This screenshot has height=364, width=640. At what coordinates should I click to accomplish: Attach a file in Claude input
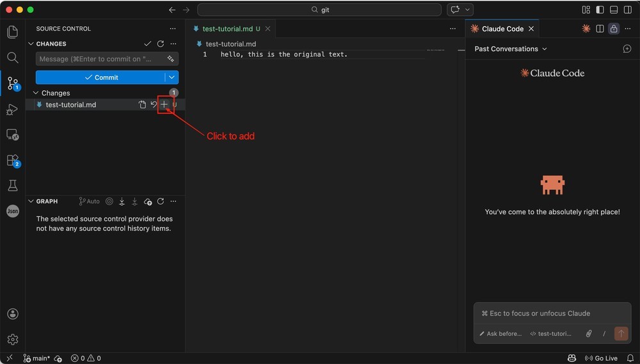pos(589,333)
